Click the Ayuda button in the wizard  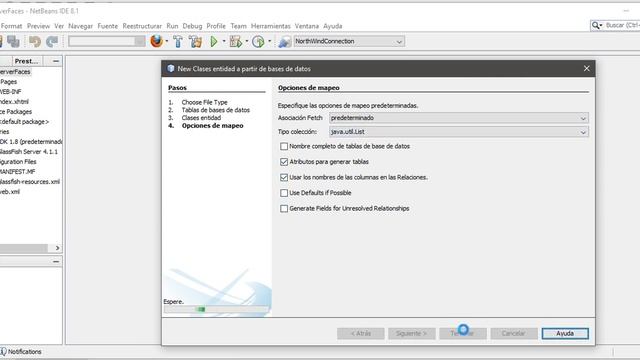coord(565,333)
